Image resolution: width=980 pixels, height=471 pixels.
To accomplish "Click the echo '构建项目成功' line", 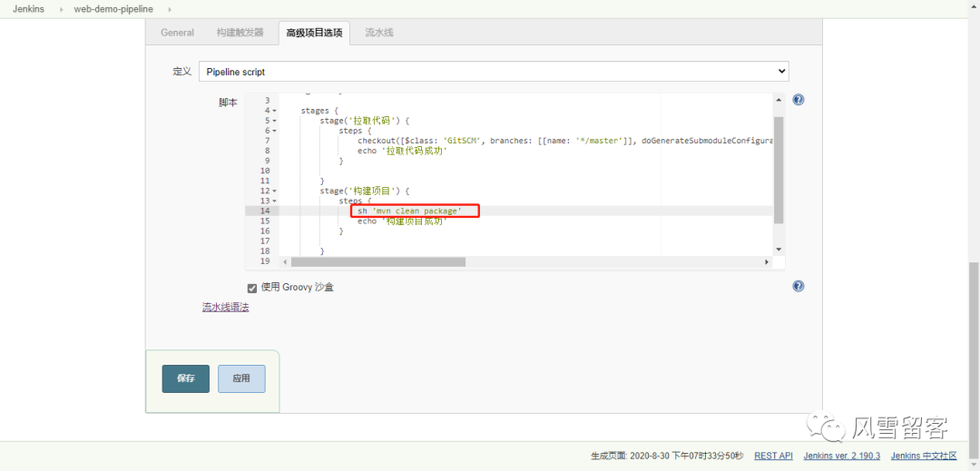I will click(403, 221).
